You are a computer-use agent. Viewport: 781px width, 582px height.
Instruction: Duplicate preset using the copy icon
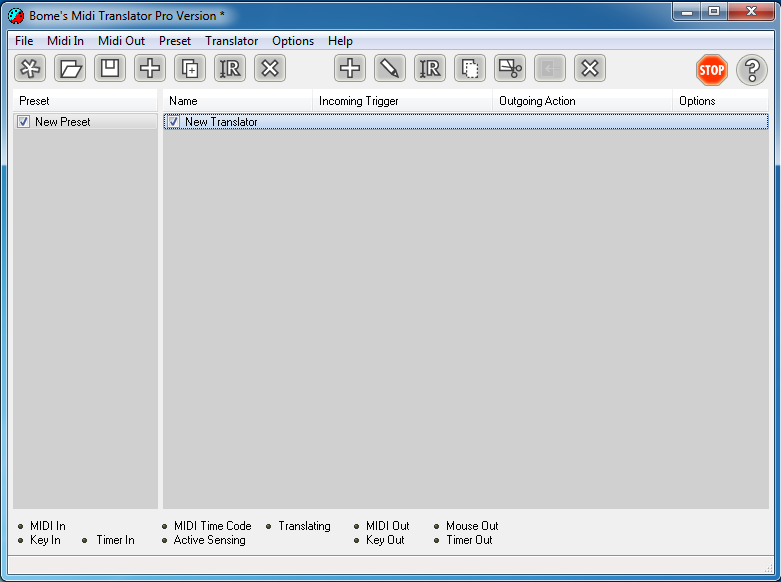pyautogui.click(x=190, y=68)
